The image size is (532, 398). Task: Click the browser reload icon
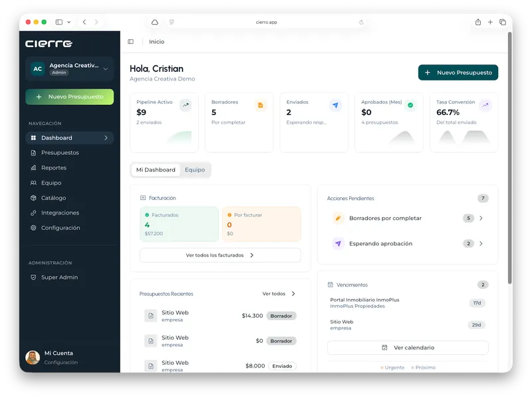(x=361, y=22)
